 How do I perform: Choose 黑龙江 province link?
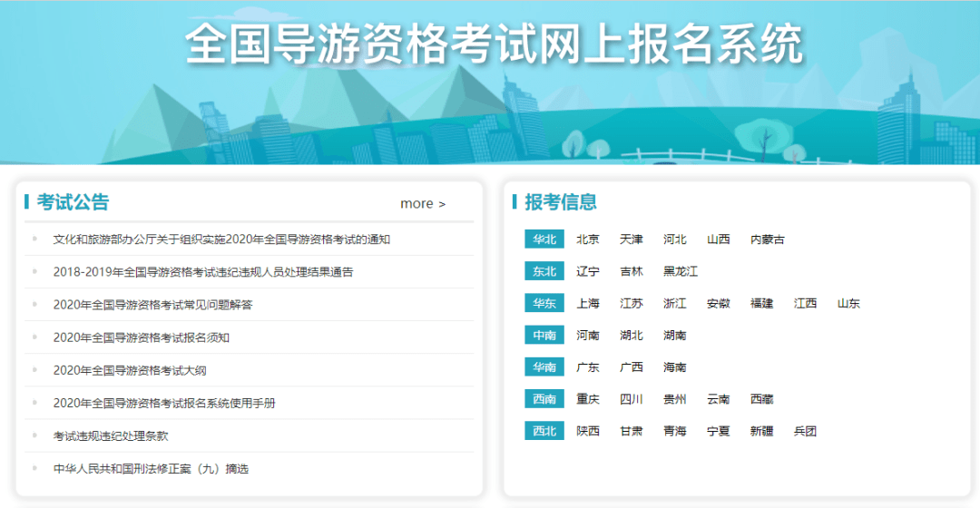680,271
